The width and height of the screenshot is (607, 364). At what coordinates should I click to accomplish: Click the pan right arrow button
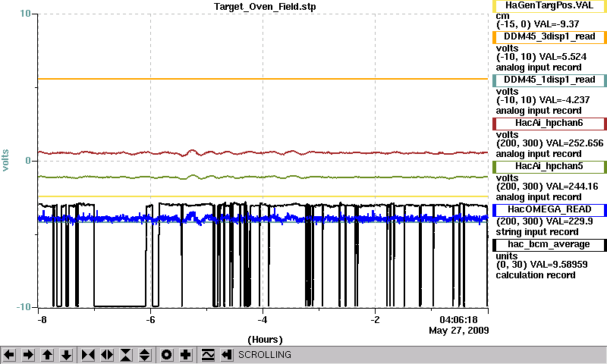click(x=28, y=354)
